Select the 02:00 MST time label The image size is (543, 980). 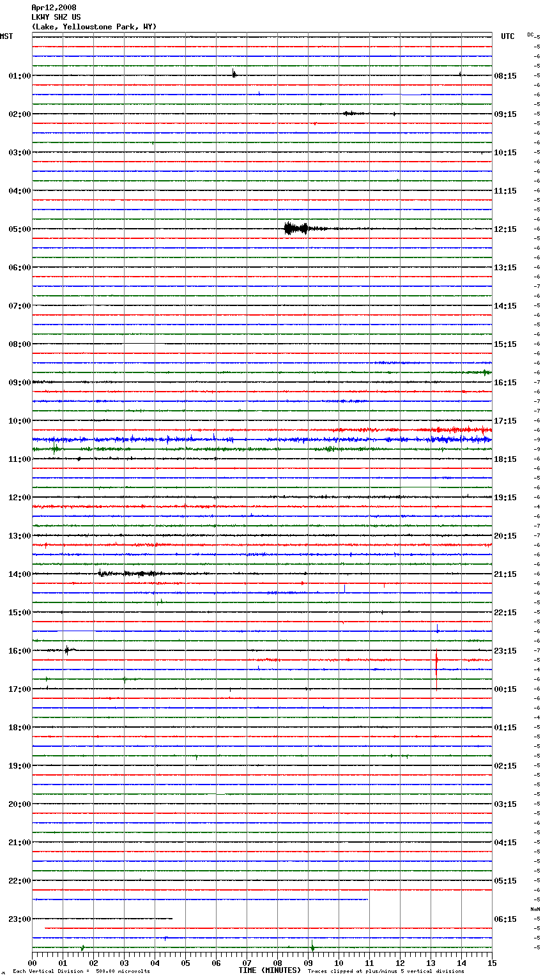click(20, 114)
